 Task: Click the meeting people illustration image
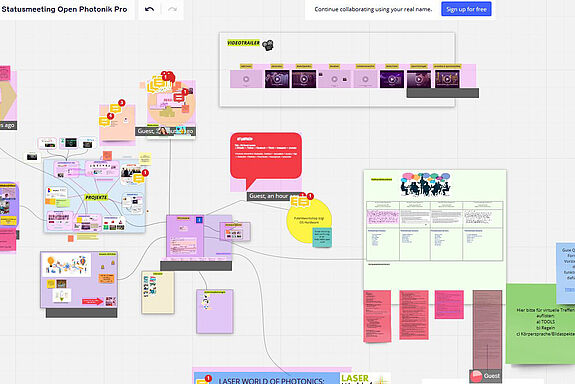click(425, 184)
